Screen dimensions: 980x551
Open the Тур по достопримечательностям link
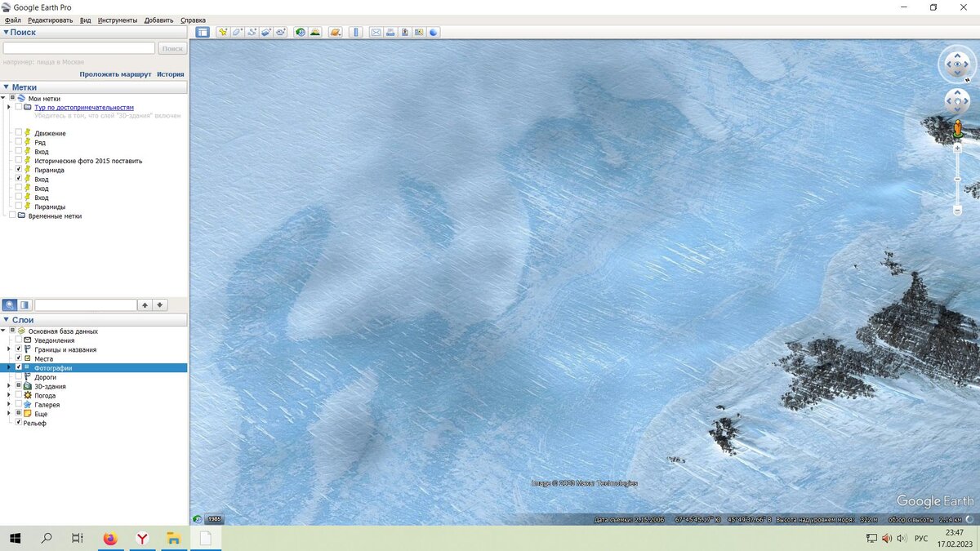point(84,107)
